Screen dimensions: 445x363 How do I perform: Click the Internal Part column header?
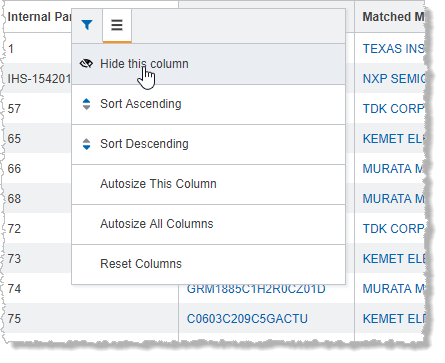pos(39,17)
